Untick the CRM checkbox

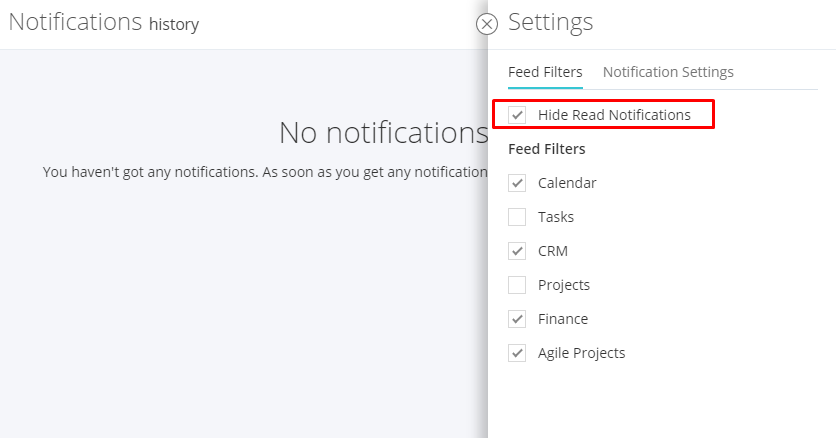(x=517, y=251)
